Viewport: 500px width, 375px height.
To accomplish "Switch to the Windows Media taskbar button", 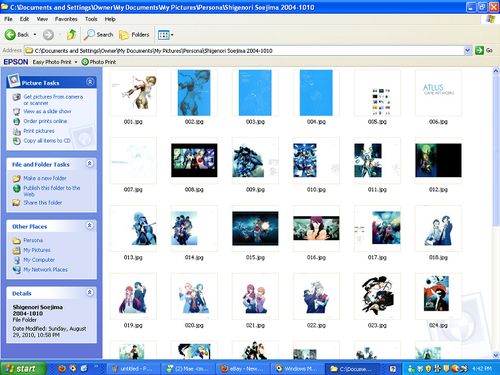I will (298, 368).
